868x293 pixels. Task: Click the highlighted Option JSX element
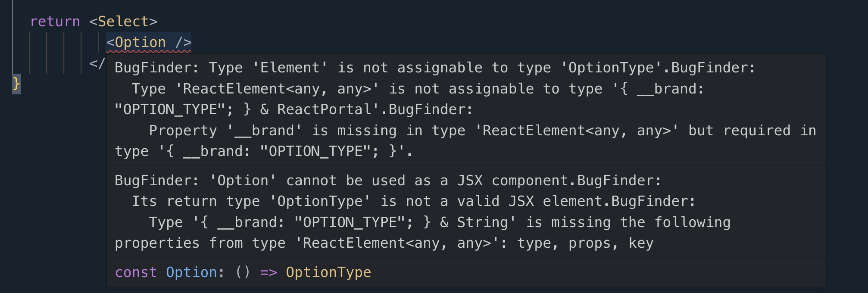pos(149,42)
